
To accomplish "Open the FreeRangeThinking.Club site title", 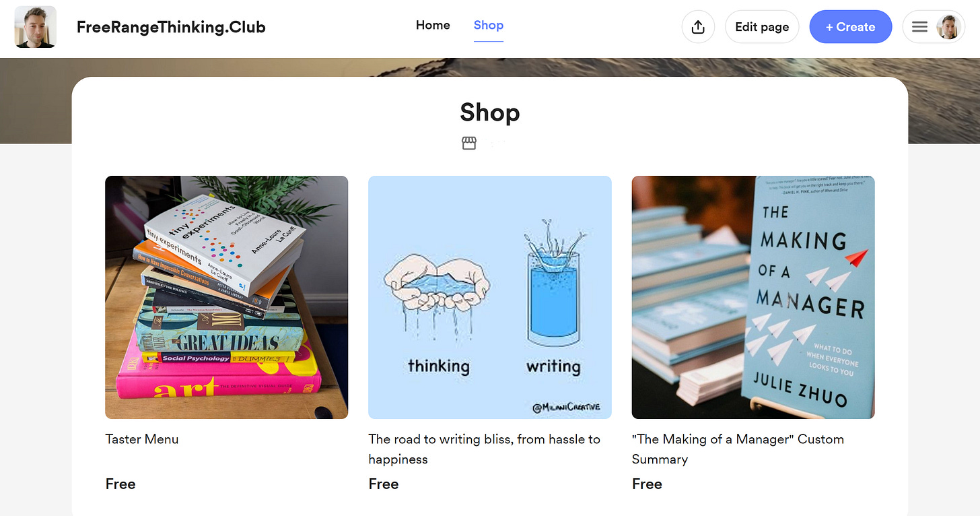I will click(x=171, y=27).
